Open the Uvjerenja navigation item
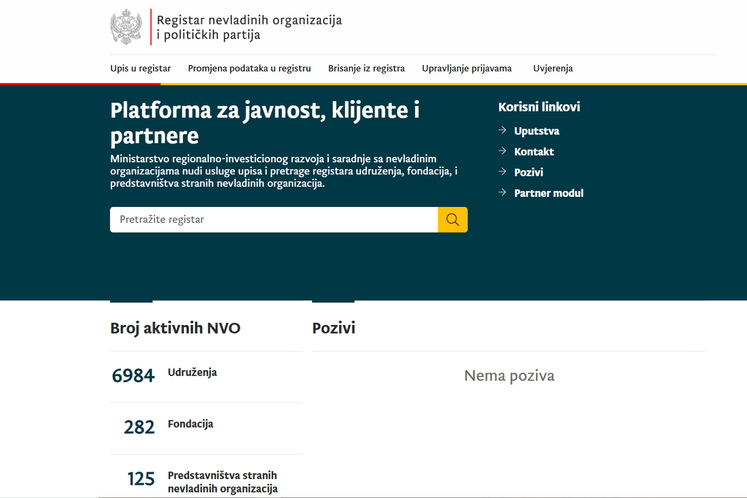 point(553,69)
